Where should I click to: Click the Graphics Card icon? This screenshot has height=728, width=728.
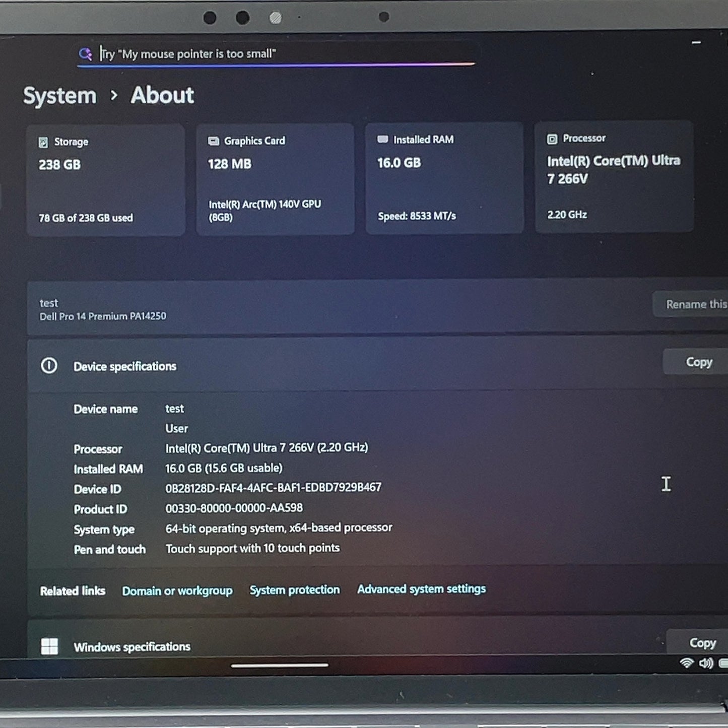click(214, 141)
